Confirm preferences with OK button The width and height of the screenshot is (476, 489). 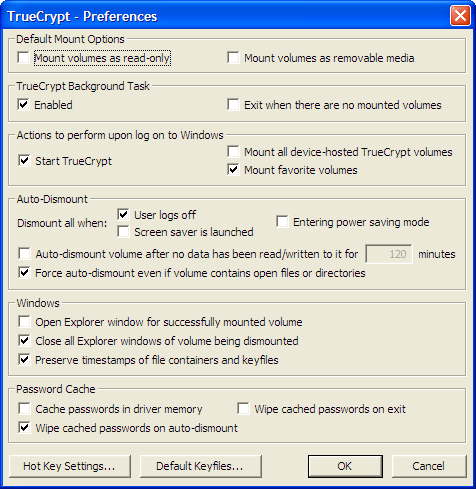345,466
